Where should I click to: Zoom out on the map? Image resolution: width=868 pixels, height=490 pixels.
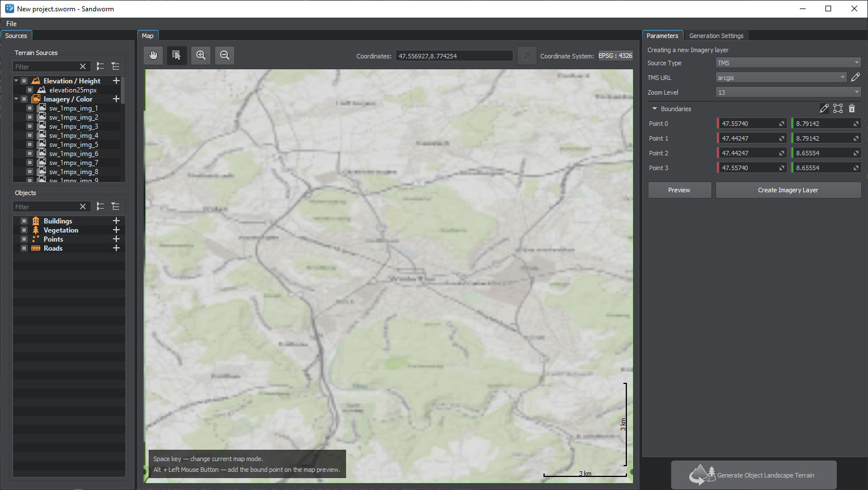point(225,55)
